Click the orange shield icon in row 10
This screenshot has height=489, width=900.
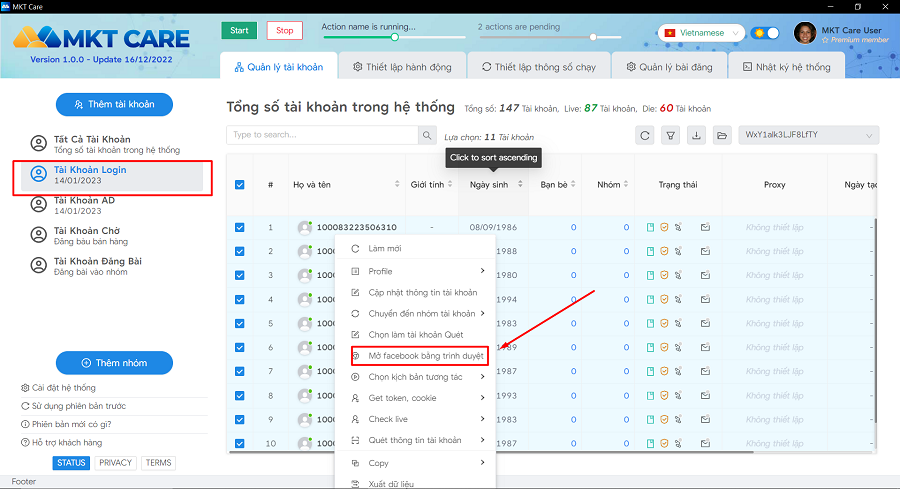[664, 444]
